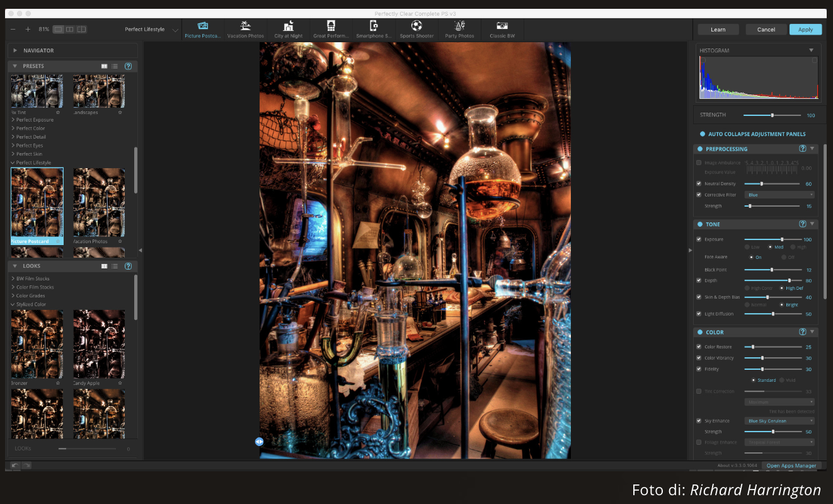Screen dimensions: 833x504
Task: Show Presets as thumbnail grid
Action: point(105,66)
